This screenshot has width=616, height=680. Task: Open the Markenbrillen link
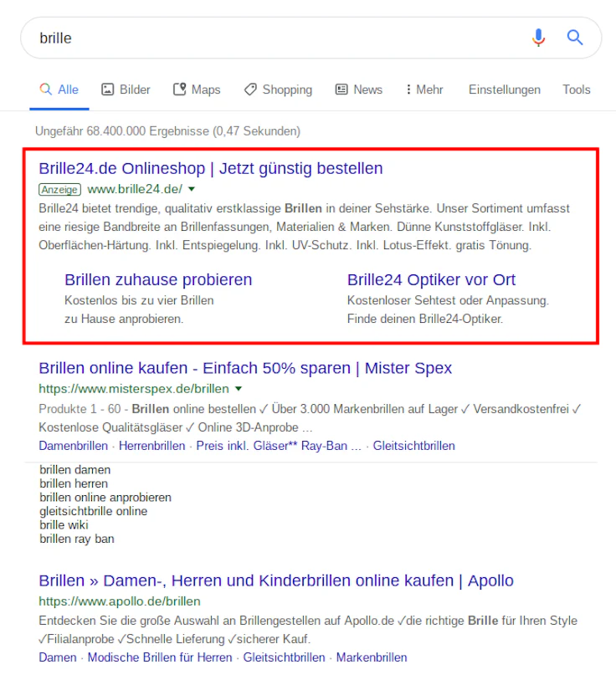click(372, 657)
